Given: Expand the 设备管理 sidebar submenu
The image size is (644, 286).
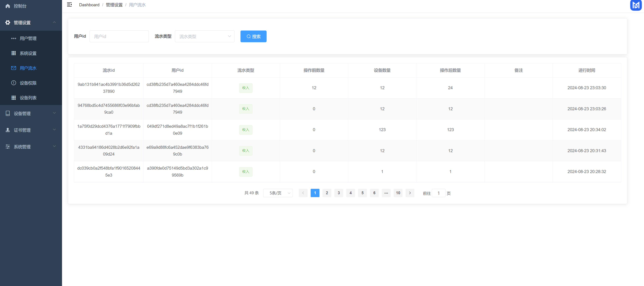Looking at the screenshot, I should 31,113.
